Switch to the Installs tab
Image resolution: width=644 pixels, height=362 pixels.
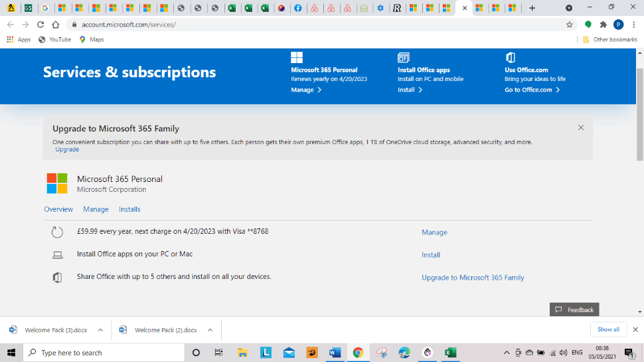tap(129, 209)
